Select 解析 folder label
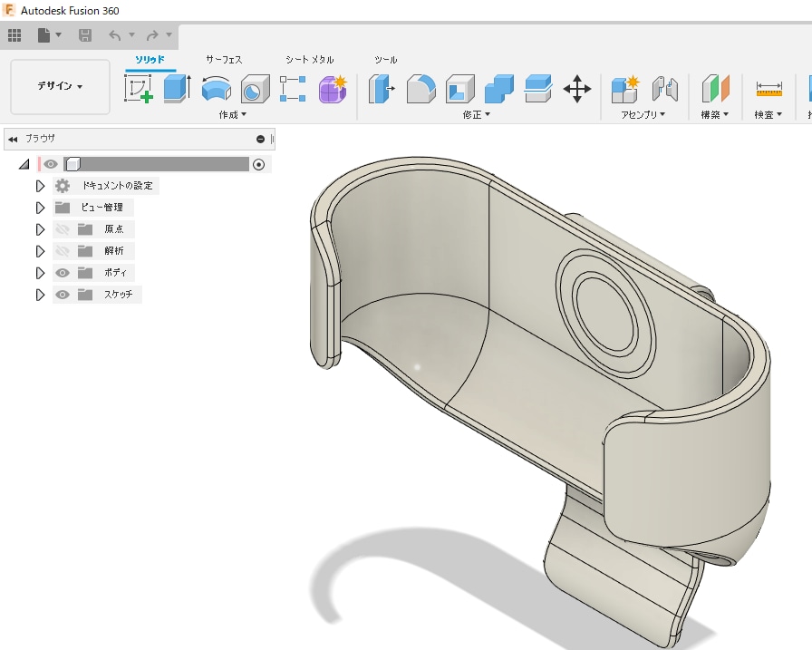812x650 pixels. [x=114, y=251]
